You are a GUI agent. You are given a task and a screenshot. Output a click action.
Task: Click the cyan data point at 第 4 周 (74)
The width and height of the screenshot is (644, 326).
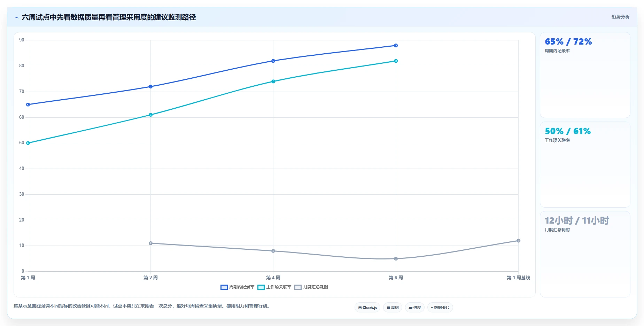(x=273, y=81)
